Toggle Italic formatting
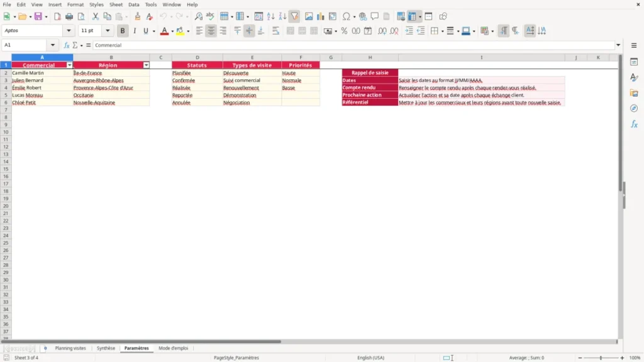This screenshot has width=644, height=362. click(135, 31)
